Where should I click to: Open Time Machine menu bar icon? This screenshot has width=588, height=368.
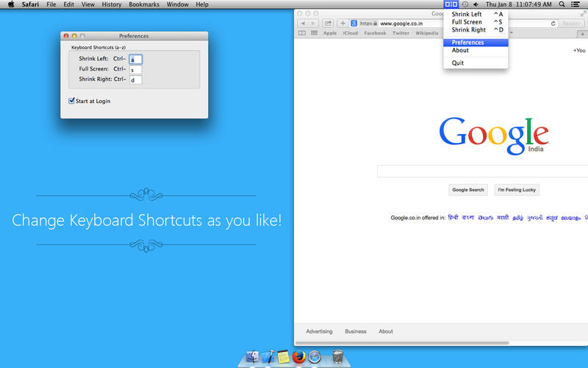point(465,4)
